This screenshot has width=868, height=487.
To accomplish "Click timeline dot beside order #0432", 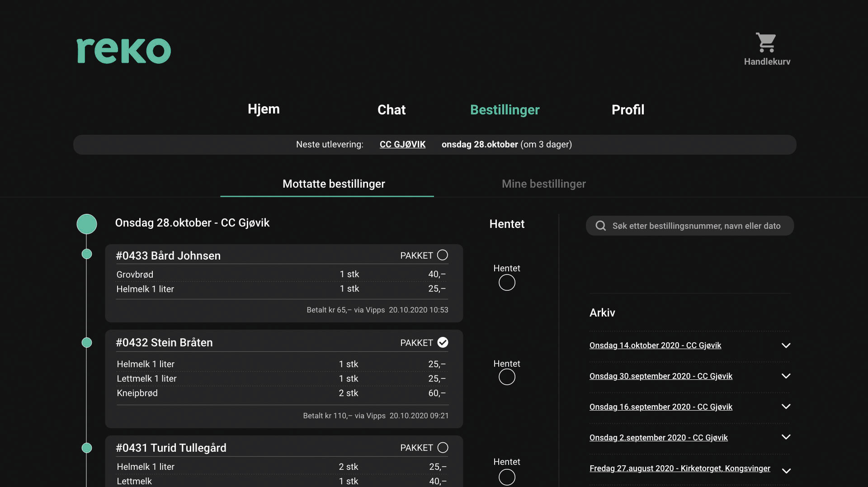I will click(87, 343).
